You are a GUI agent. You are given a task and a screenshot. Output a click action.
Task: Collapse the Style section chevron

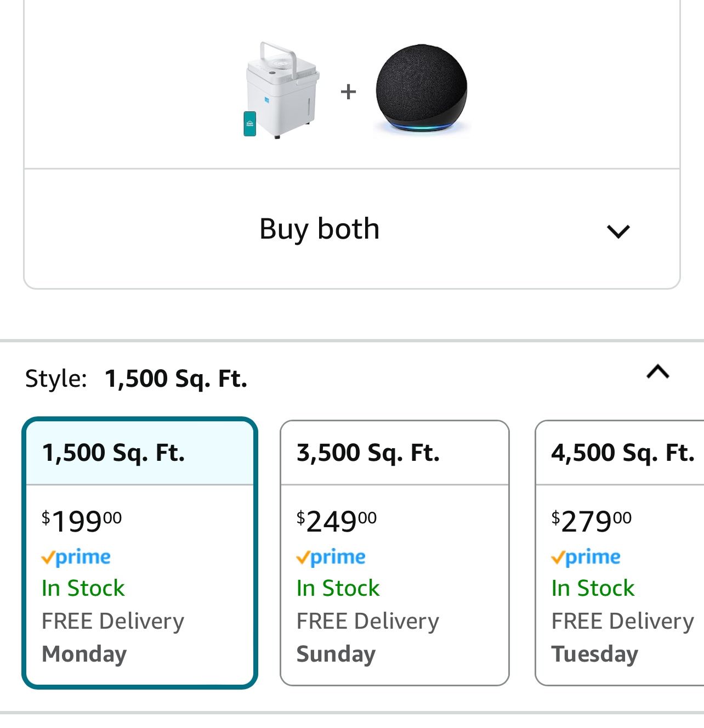coord(657,373)
